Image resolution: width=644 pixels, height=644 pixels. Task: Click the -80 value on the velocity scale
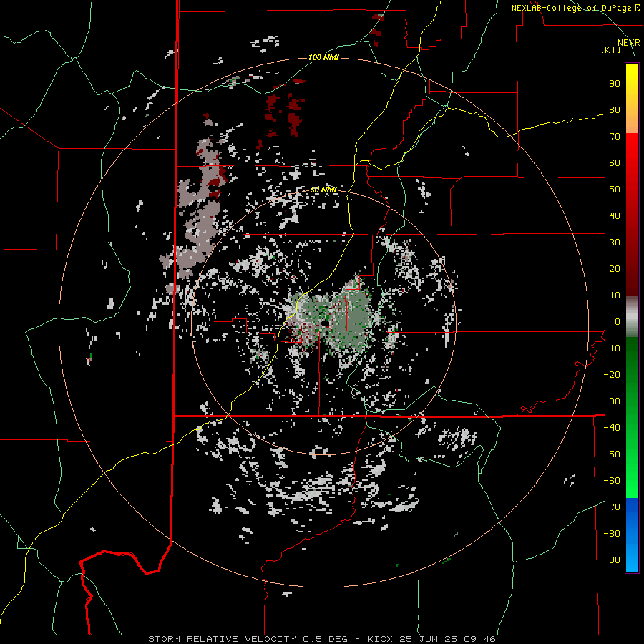612,534
